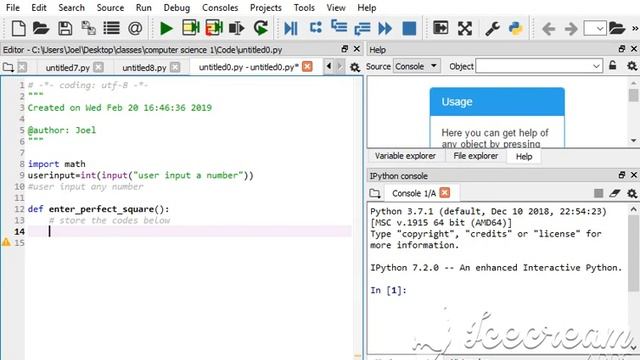This screenshot has width=640, height=360.
Task: Open PYTHONPATH manager Python icon
Action: pyautogui.click(x=516, y=29)
